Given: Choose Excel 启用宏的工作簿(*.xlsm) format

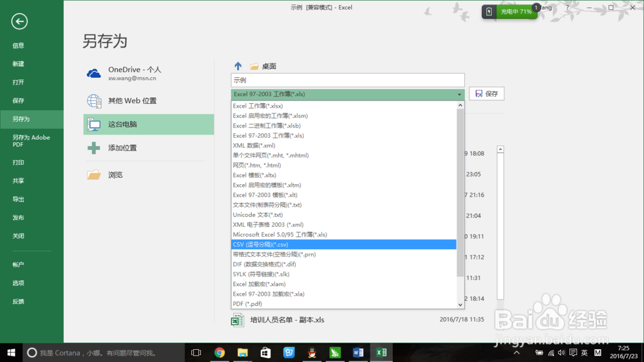Looking at the screenshot, I should click(x=343, y=116).
